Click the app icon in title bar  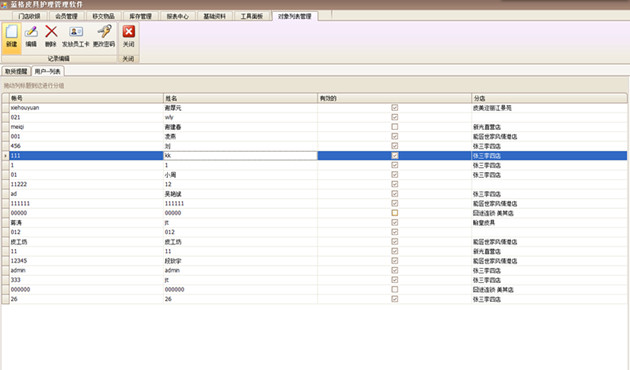tap(4, 4)
